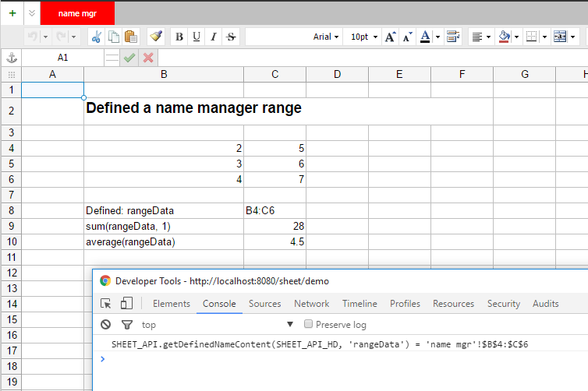588x391 pixels.
Task: Toggle strikethrough formatting
Action: point(231,37)
